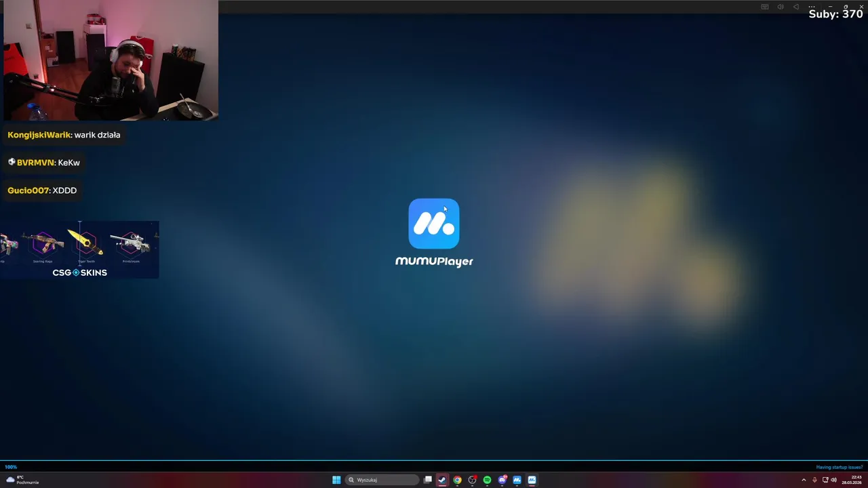Open the weather widget on the taskbar
The height and width of the screenshot is (488, 868).
pyautogui.click(x=22, y=480)
